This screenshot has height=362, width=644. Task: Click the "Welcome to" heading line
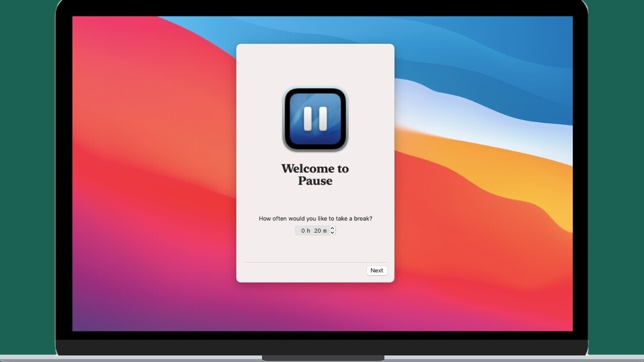[315, 168]
